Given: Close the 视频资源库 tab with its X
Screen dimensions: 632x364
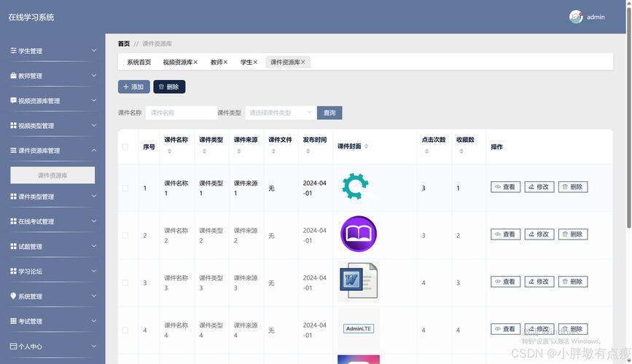Looking at the screenshot, I should 195,62.
